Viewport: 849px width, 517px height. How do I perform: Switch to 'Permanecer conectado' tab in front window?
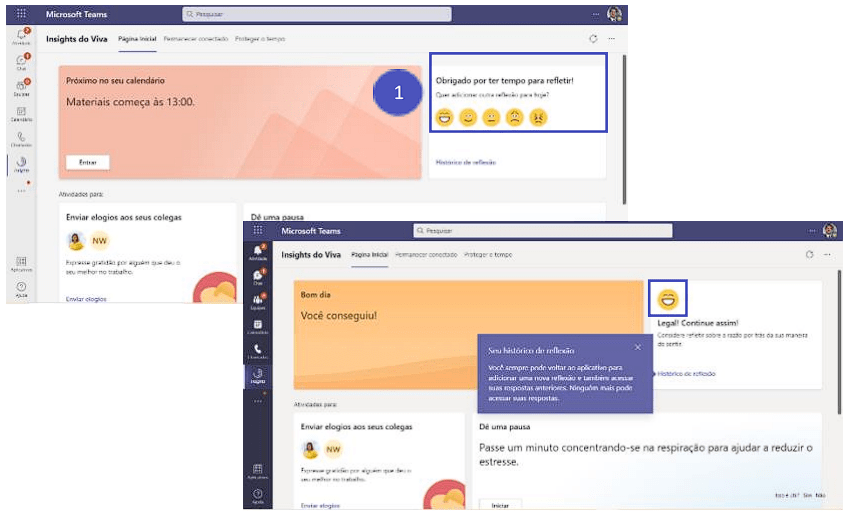[x=426, y=254]
